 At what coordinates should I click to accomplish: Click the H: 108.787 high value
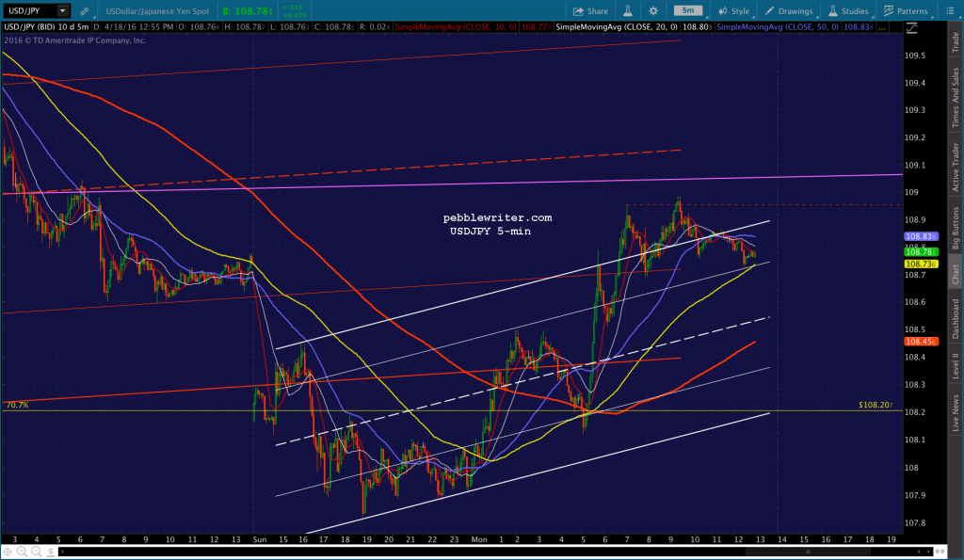[244, 27]
